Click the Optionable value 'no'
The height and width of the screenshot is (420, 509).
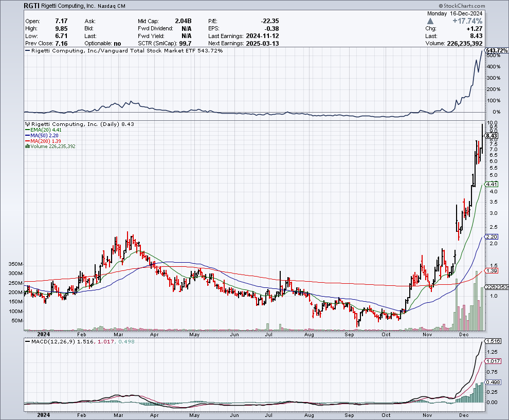coord(118,44)
